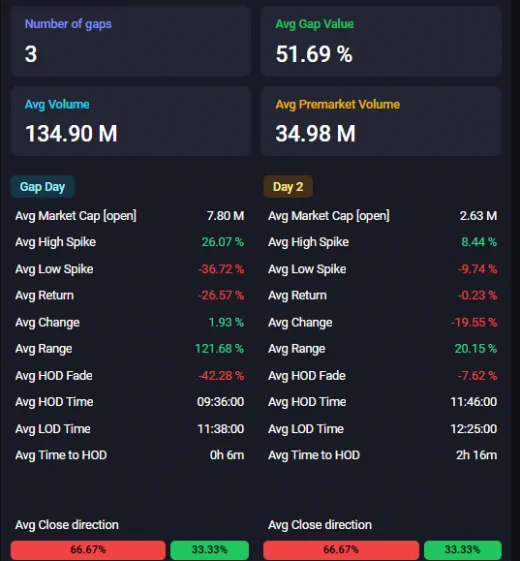The width and height of the screenshot is (520, 561).
Task: Click Day 2 high spike 8.44 %
Action: point(479,242)
